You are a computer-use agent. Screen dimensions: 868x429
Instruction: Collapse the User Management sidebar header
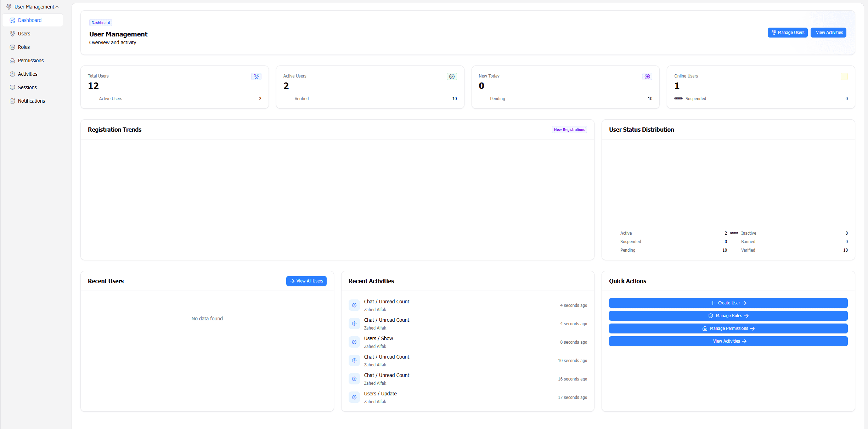57,6
